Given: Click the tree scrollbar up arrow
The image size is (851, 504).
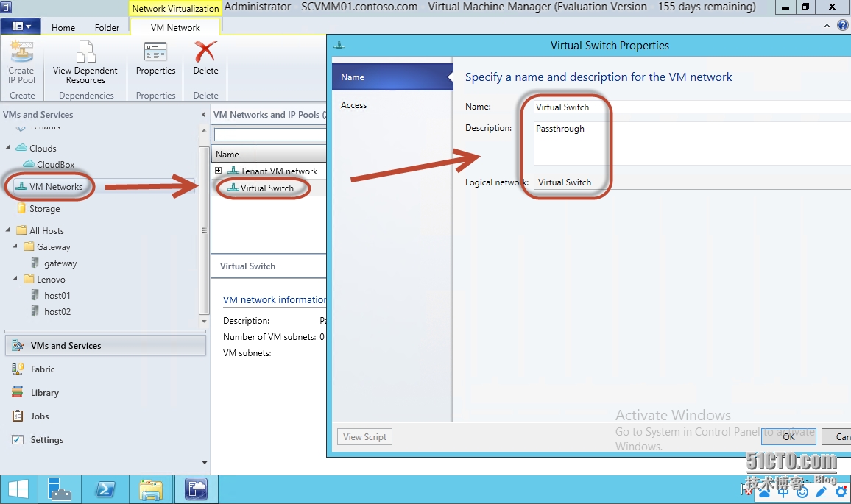Looking at the screenshot, I should tap(204, 130).
